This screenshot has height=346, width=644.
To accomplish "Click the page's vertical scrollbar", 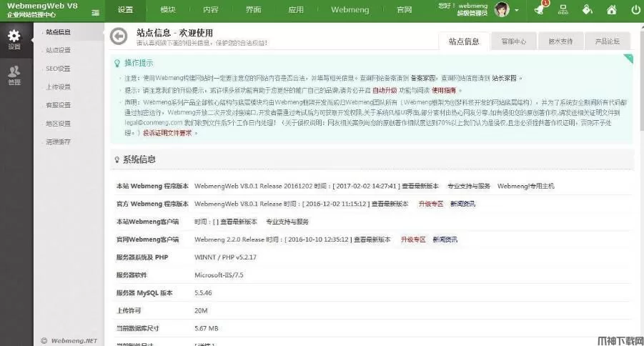I will click(642, 82).
